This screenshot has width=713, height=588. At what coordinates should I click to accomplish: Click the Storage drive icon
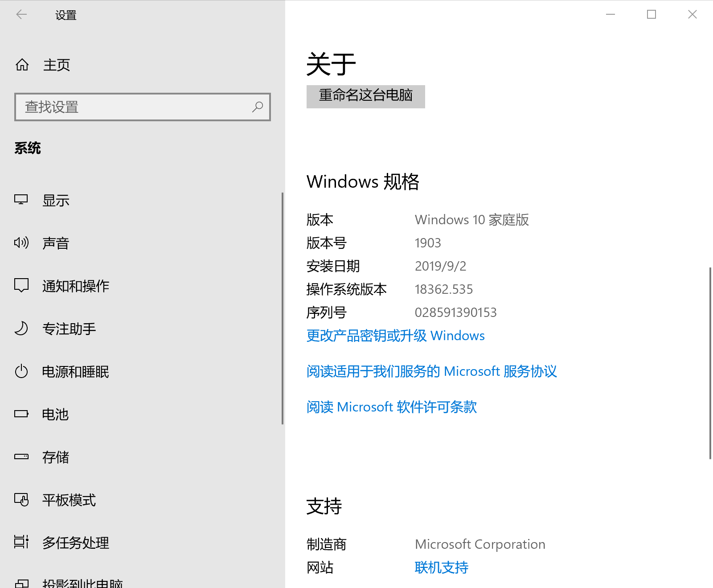21,457
